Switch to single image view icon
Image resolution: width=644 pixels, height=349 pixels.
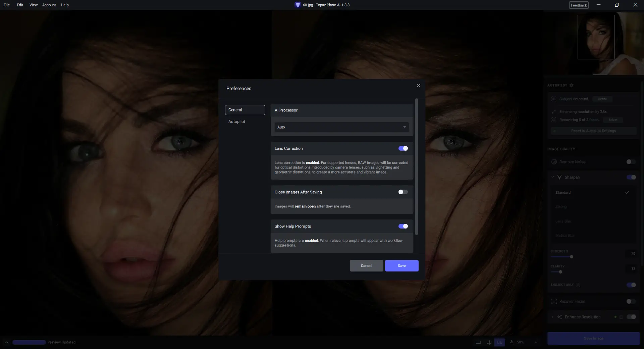click(x=478, y=342)
